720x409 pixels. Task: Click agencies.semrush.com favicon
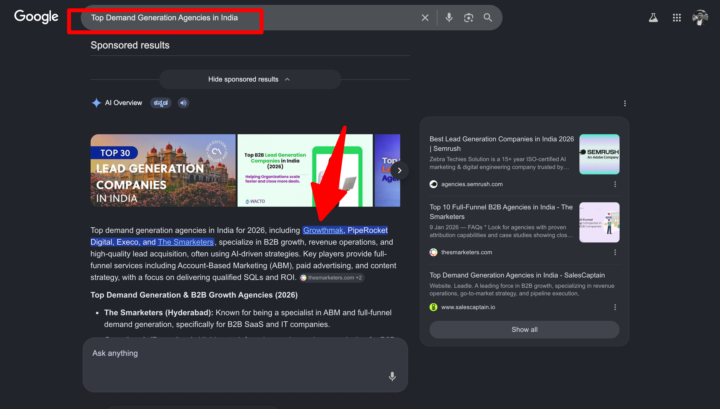coord(433,184)
